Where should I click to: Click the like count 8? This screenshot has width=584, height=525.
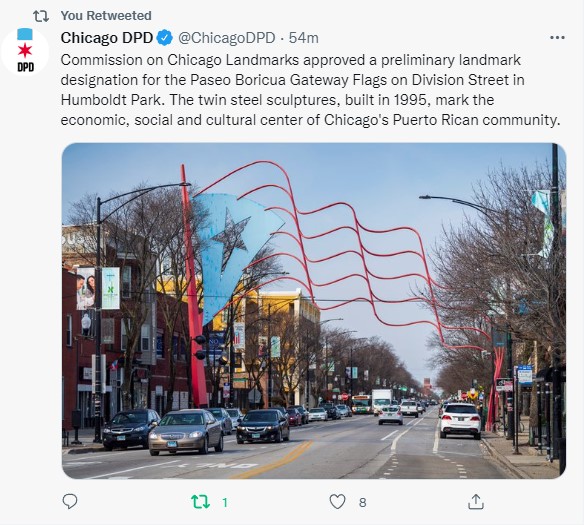(x=362, y=503)
